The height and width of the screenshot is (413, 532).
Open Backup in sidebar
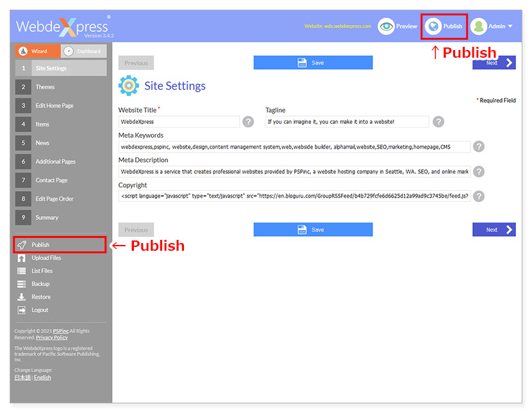[41, 283]
